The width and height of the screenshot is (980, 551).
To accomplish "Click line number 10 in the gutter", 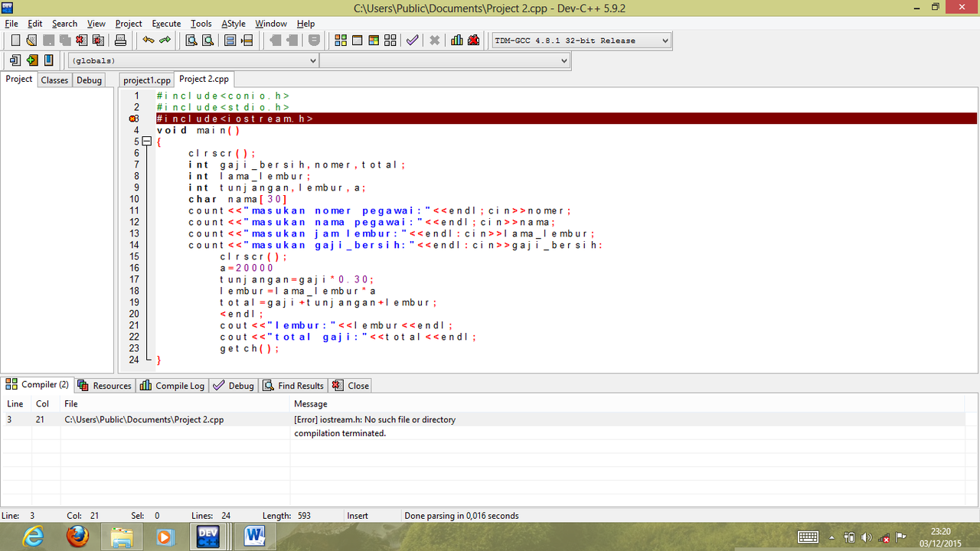I will 133,199.
